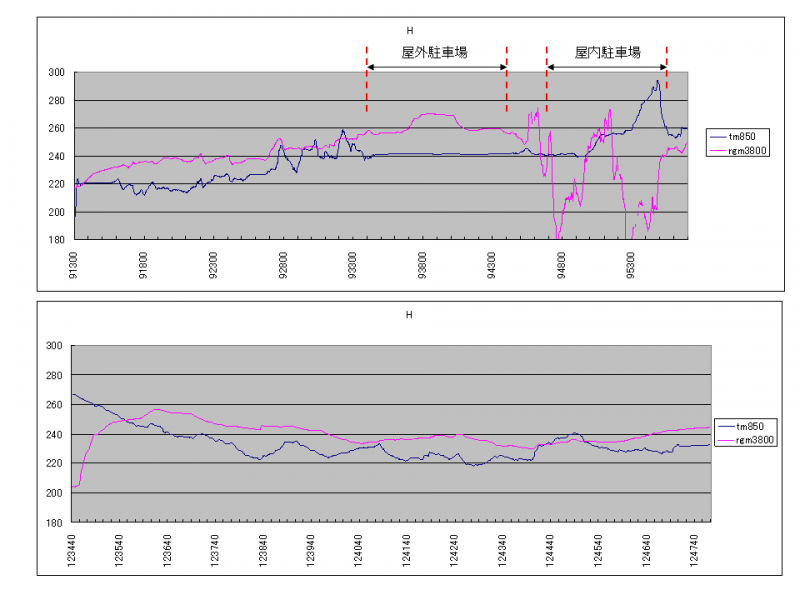This screenshot has width=800, height=600.
Task: Select the 180 y-axis label on bottom chart
Action: point(55,522)
